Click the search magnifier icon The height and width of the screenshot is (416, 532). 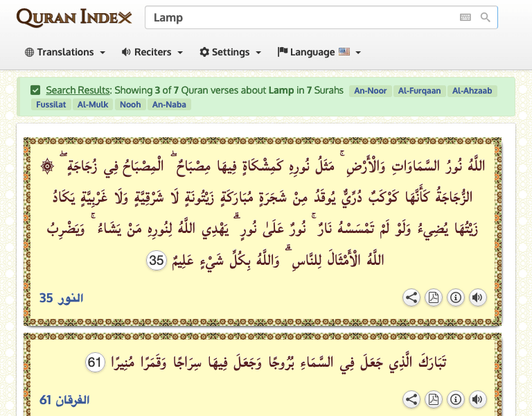[x=486, y=17]
